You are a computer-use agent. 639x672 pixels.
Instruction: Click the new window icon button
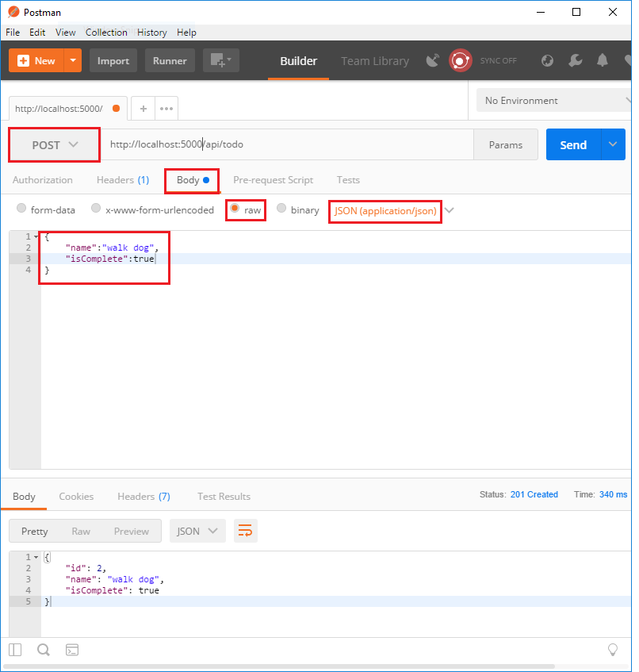(x=221, y=60)
